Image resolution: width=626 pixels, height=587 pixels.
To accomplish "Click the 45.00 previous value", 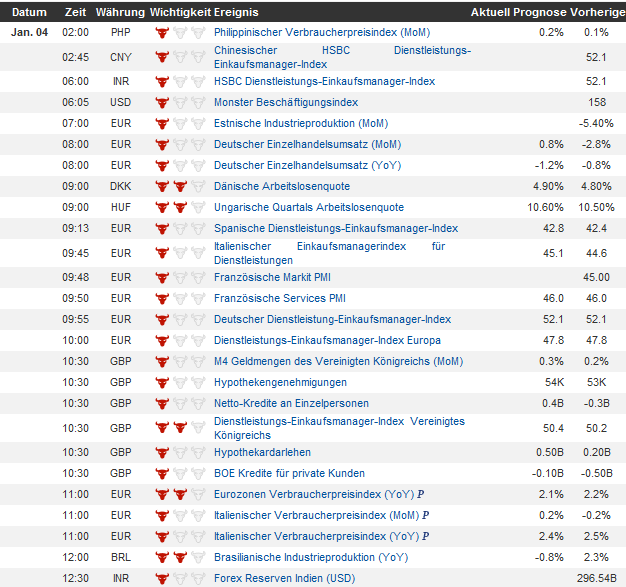I will [596, 277].
